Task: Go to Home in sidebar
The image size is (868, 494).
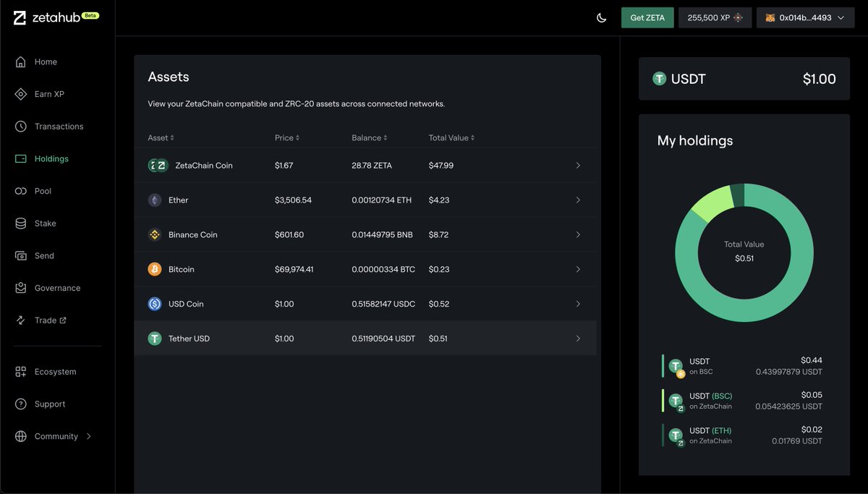Action: click(x=46, y=62)
